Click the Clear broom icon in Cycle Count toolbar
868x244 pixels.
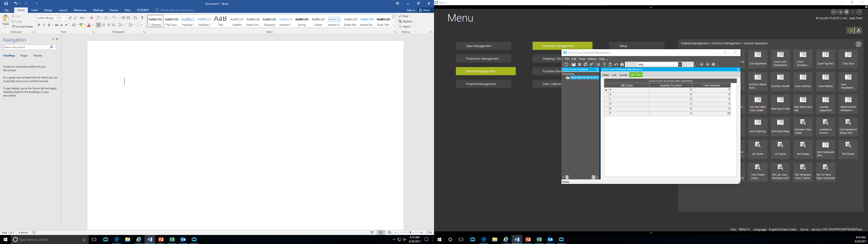591,64
